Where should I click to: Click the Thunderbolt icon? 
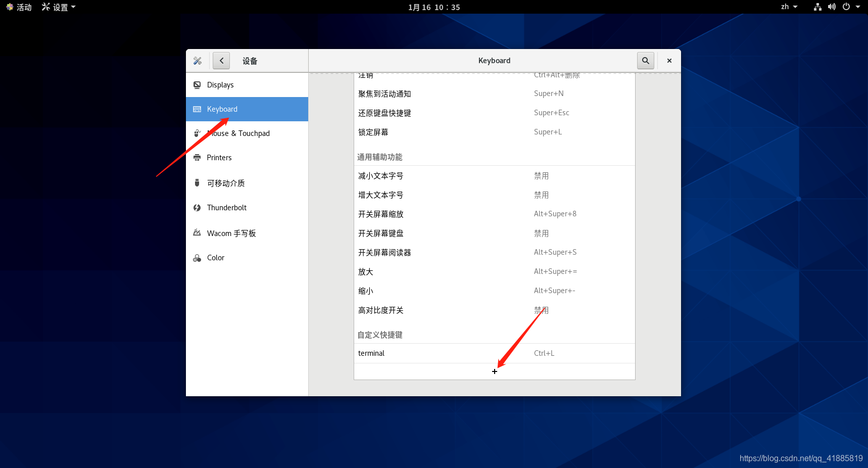(197, 208)
